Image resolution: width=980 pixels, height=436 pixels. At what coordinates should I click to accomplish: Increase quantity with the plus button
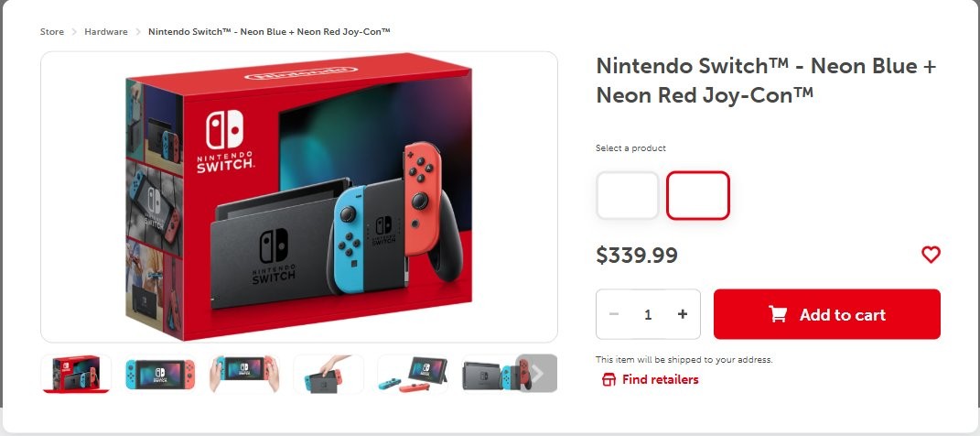[x=683, y=314]
